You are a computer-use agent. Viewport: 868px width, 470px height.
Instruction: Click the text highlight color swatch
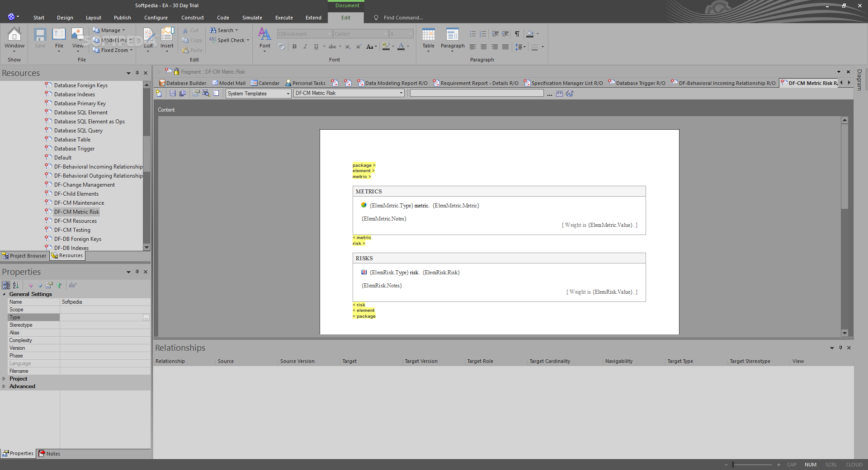point(386,47)
